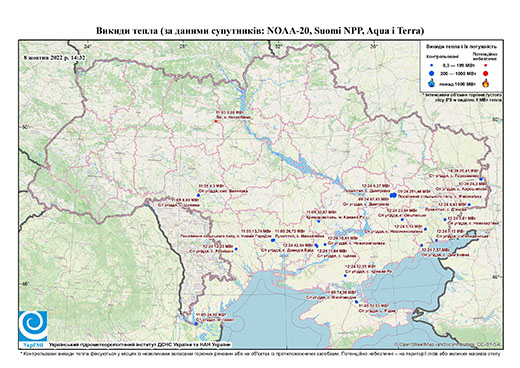Click the red-orange flame legend icon
Screen dimensions: 520x368
486,83
